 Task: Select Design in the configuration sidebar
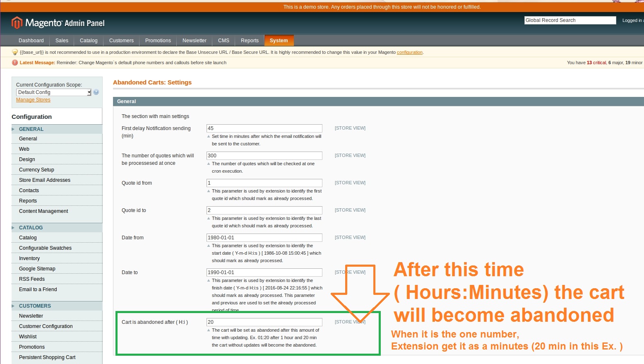tap(27, 159)
